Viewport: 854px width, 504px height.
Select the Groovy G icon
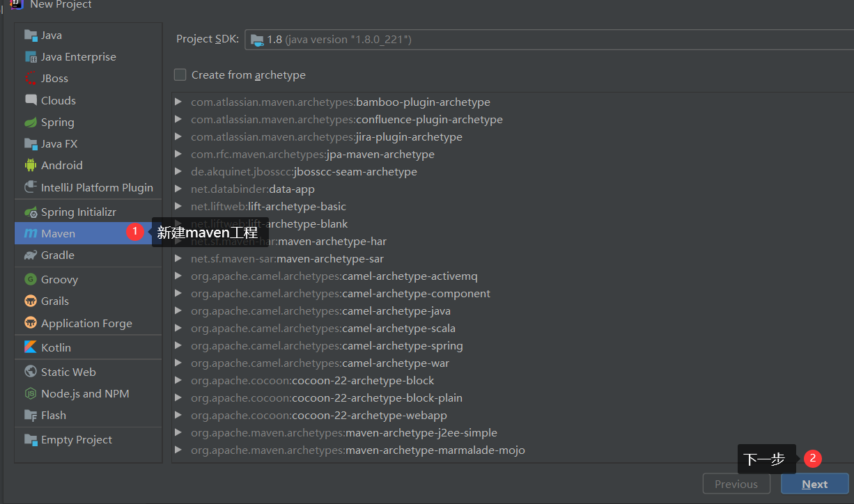coord(31,279)
